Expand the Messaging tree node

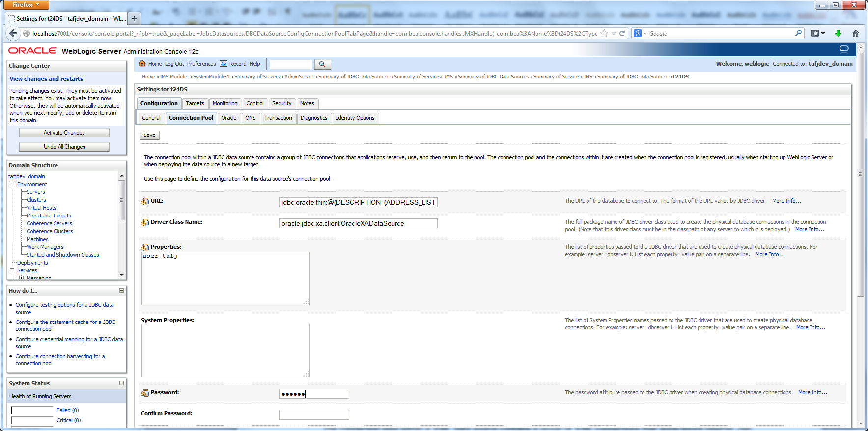22,278
